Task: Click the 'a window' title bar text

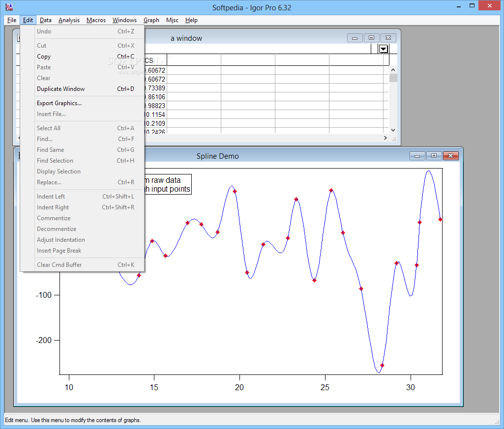Action: pos(186,38)
